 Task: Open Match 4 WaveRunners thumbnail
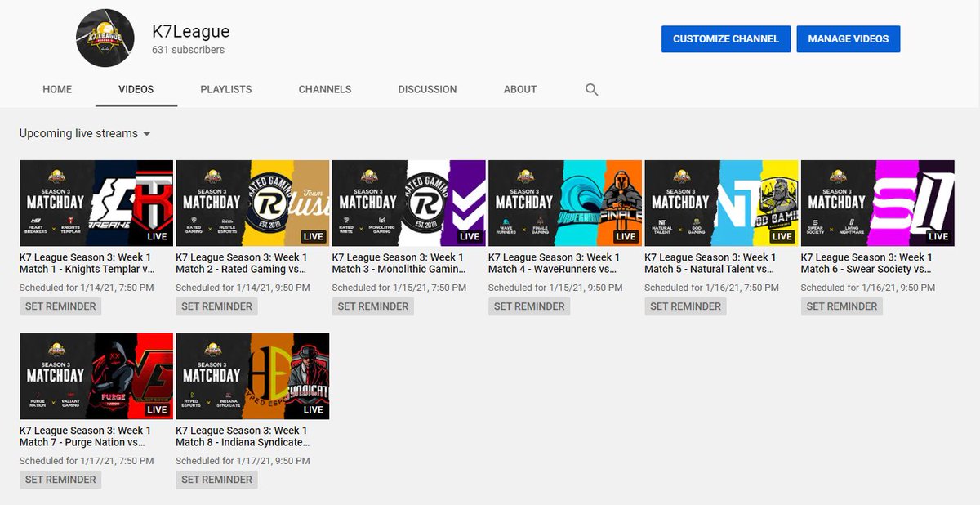coord(565,203)
